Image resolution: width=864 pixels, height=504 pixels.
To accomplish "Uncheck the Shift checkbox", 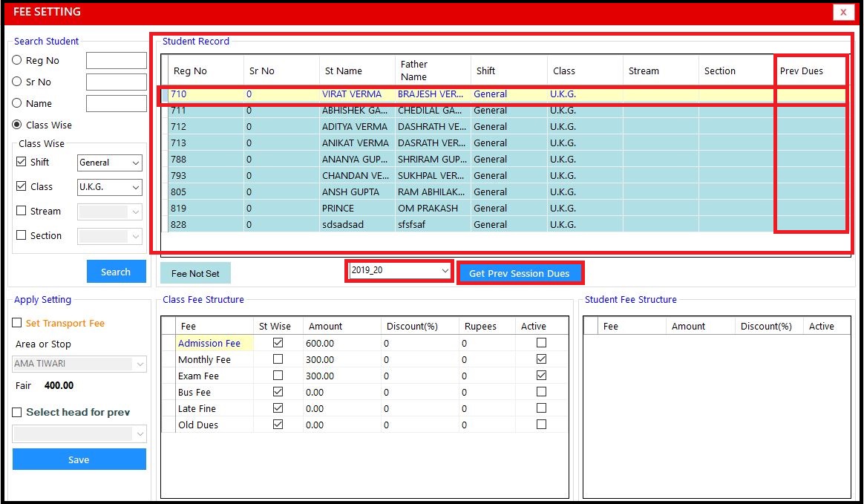I will 21,163.
